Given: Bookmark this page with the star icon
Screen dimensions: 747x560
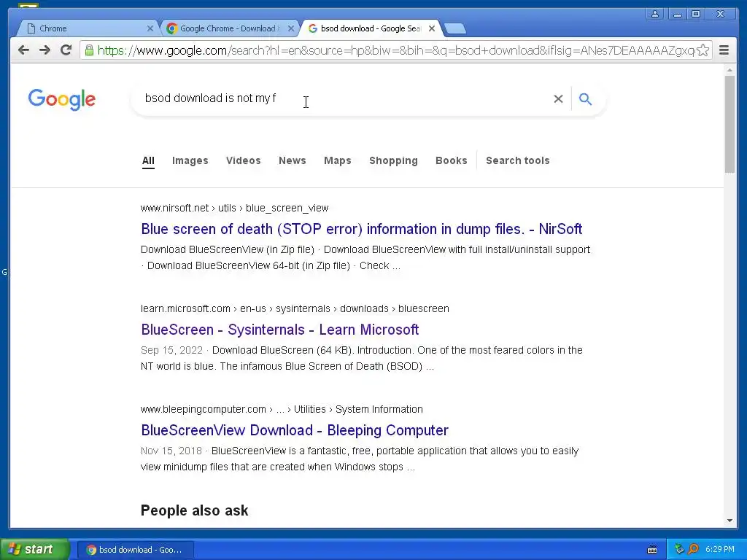Looking at the screenshot, I should point(703,50).
